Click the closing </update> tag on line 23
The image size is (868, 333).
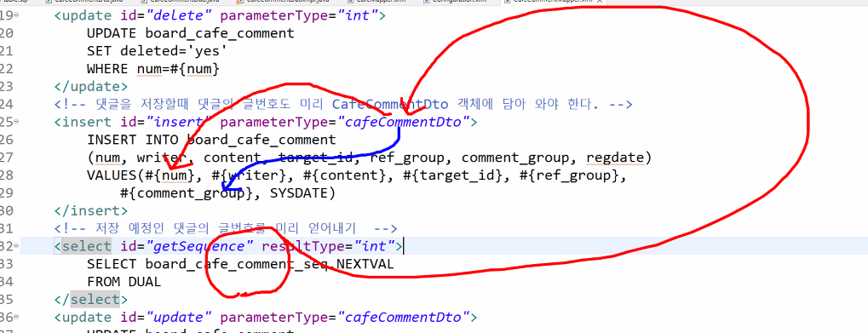click(91, 87)
